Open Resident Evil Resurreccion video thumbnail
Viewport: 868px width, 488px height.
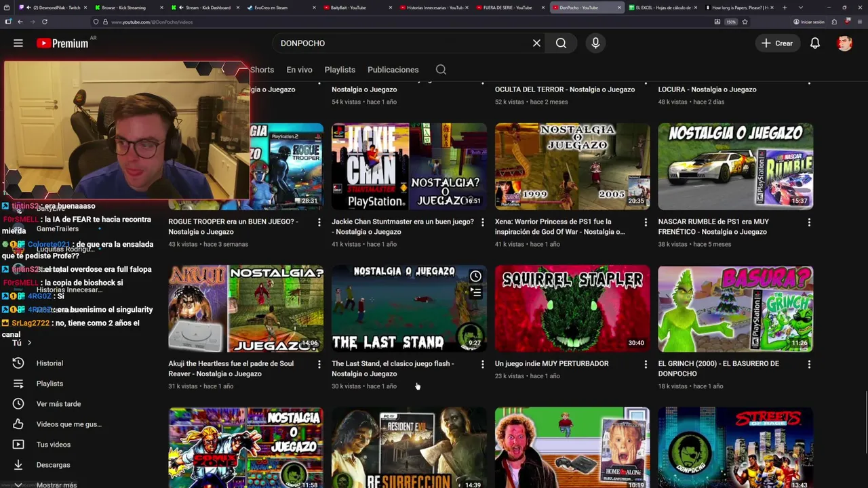click(409, 447)
